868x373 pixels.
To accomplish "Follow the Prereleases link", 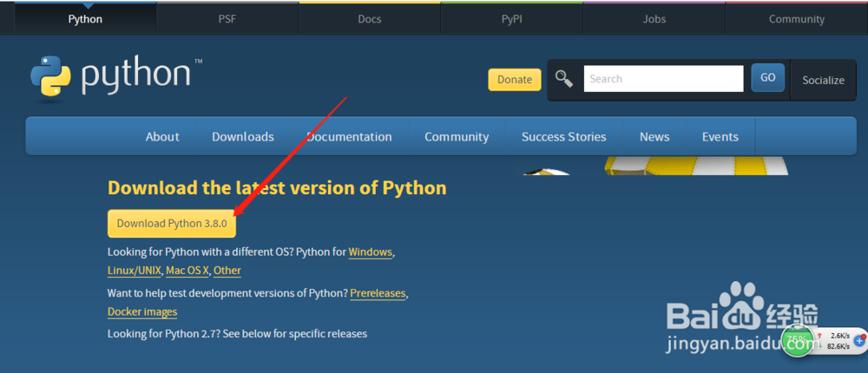I will point(378,293).
